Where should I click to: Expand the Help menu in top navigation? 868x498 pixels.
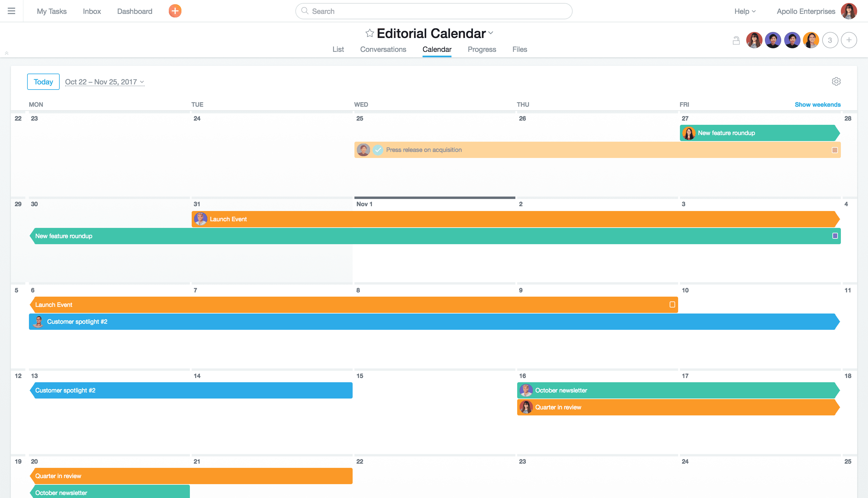tap(745, 11)
